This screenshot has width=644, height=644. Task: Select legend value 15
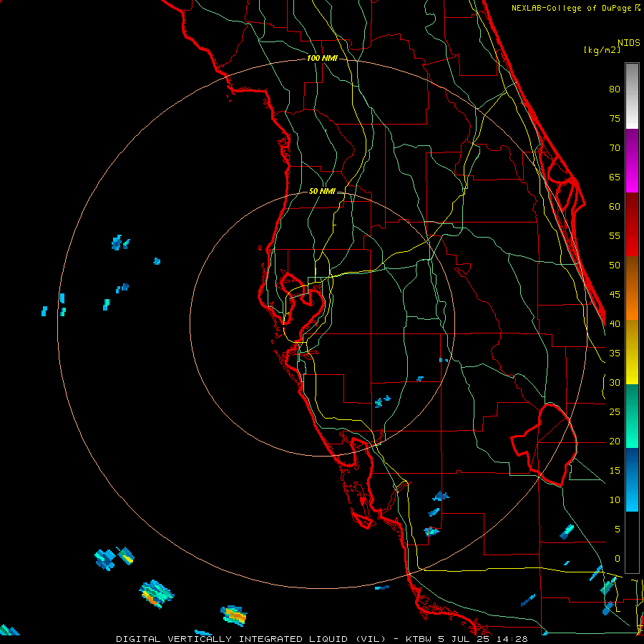pyautogui.click(x=615, y=471)
